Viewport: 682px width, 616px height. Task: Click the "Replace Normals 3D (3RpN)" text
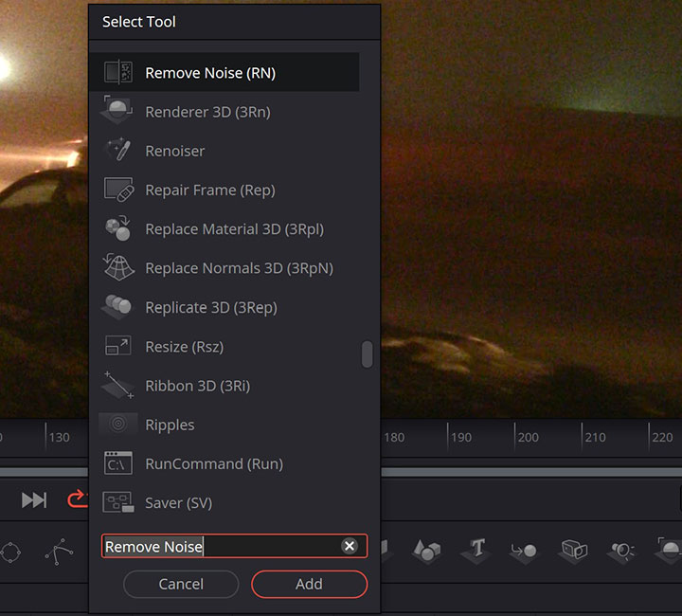[x=240, y=269]
